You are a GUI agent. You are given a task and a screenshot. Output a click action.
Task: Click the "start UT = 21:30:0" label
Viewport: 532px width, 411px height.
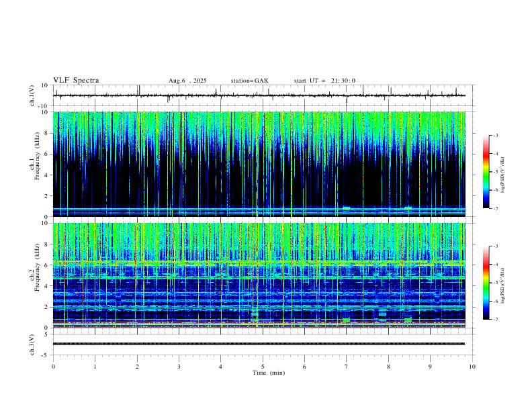pyautogui.click(x=324, y=81)
